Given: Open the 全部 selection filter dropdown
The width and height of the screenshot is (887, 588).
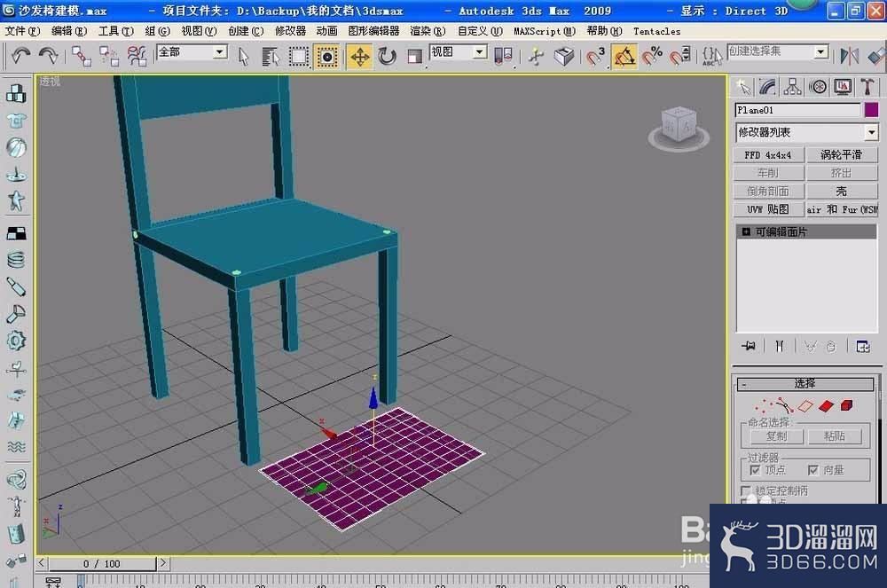Looking at the screenshot, I should (x=192, y=52).
